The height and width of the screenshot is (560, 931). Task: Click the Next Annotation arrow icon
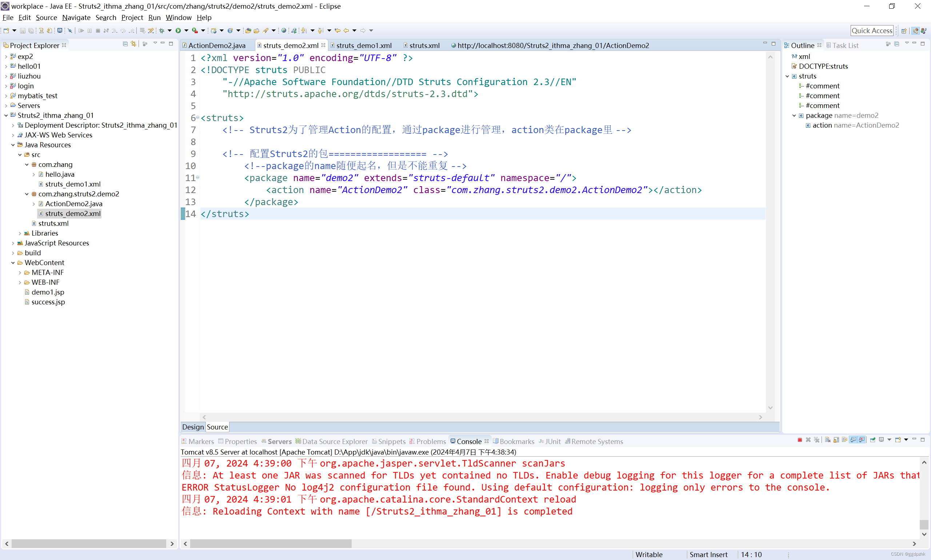[304, 31]
